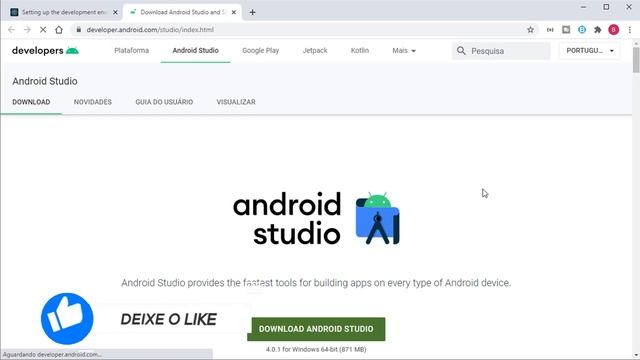Click the puzzle-piece extensions icon
This screenshot has height=360, width=640.
(x=598, y=30)
